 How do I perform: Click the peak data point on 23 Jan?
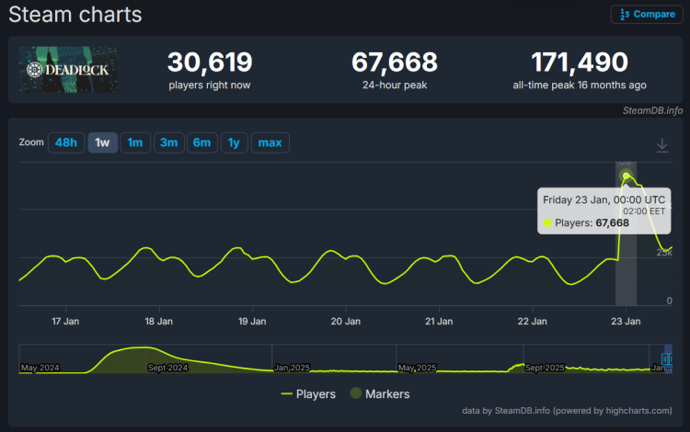coord(626,177)
